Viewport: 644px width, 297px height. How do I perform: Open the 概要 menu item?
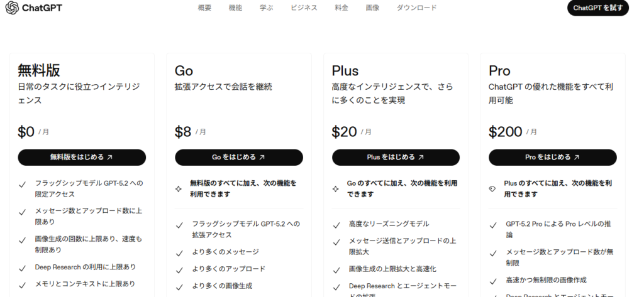[204, 8]
